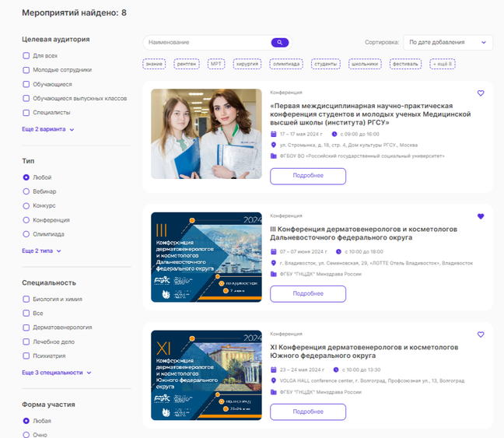
Task: Expand 'Еще 3 специальности' list
Action: point(57,373)
